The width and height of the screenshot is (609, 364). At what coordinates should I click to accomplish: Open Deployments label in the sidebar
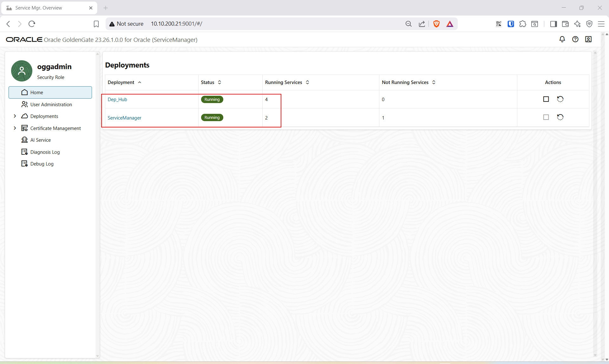pos(44,116)
